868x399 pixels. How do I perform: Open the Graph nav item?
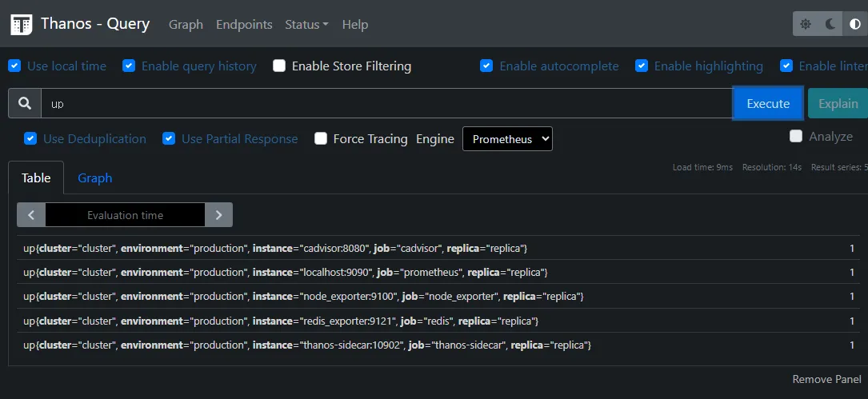pyautogui.click(x=186, y=24)
